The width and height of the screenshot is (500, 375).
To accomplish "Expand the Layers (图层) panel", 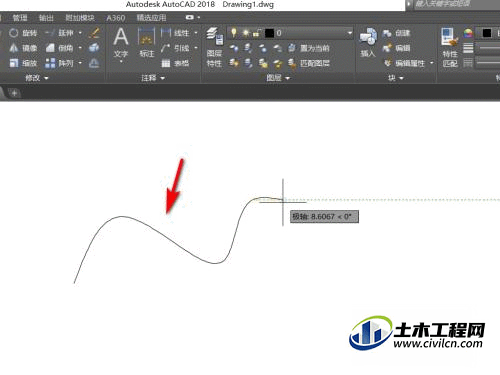I will click(x=278, y=78).
